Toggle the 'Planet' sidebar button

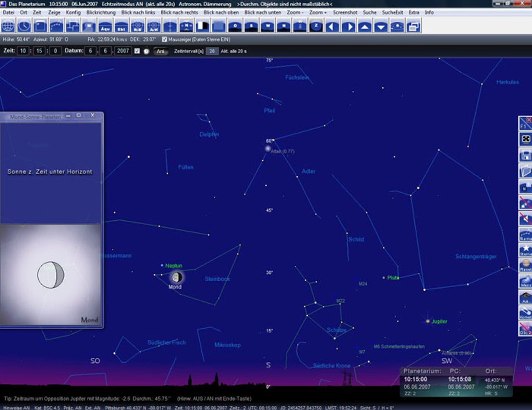coord(525,266)
